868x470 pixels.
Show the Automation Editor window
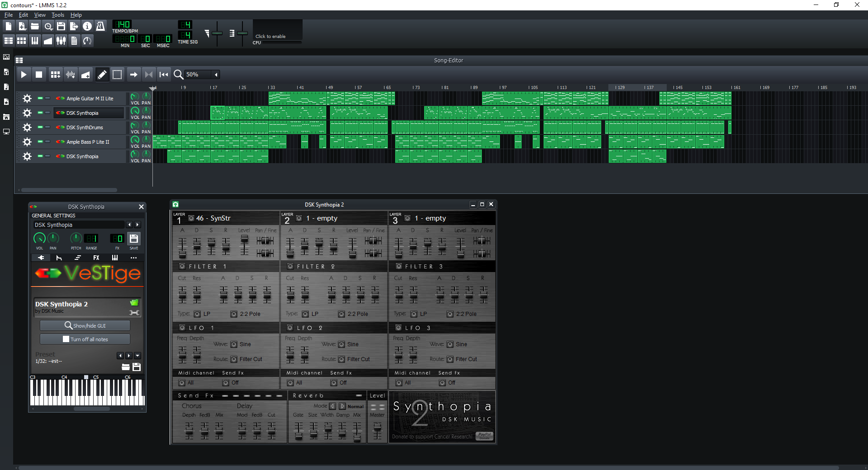pyautogui.click(x=48, y=41)
